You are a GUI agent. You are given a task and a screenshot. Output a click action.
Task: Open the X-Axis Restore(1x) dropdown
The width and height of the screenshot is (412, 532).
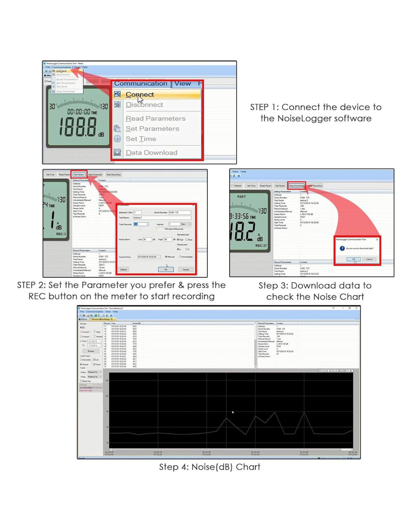(100, 372)
